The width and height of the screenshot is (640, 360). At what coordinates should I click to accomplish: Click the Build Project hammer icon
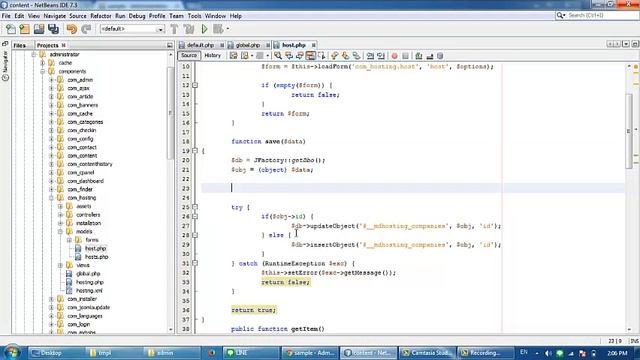pyautogui.click(x=174, y=29)
